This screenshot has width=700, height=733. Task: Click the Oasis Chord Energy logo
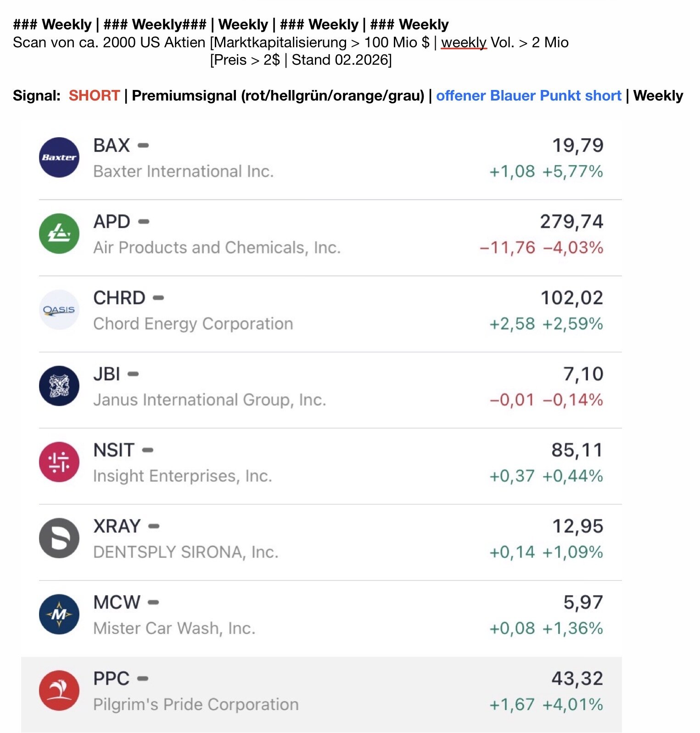(x=59, y=310)
